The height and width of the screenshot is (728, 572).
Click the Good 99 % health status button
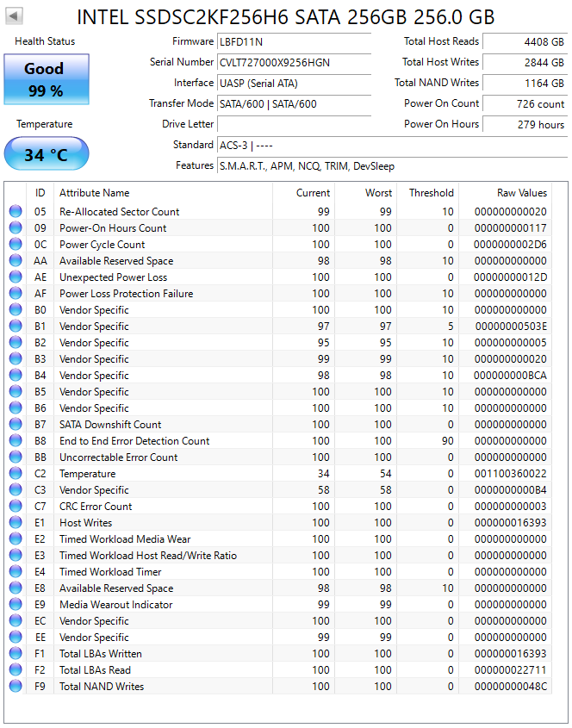(47, 79)
